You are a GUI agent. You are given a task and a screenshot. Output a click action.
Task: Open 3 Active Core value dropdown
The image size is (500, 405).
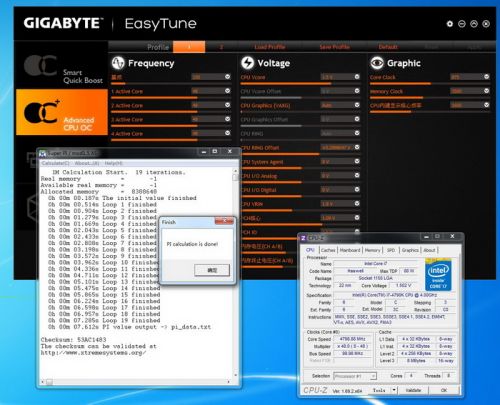[227, 119]
